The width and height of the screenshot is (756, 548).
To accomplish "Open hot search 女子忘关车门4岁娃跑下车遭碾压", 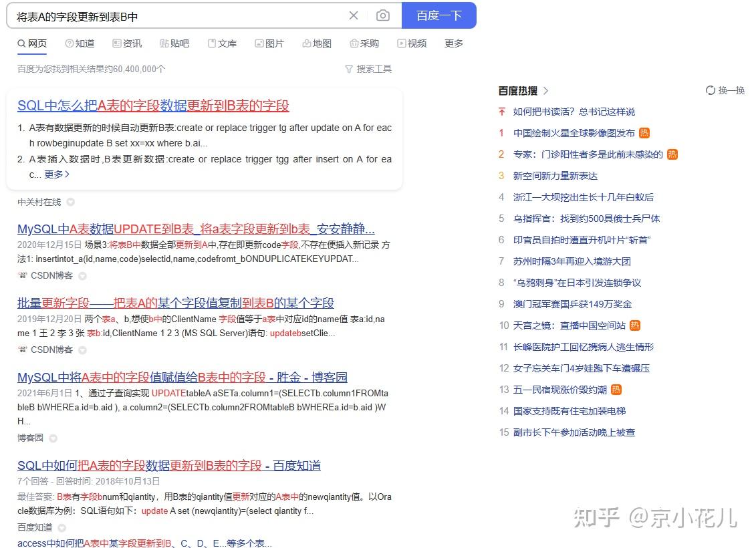I will click(x=581, y=368).
